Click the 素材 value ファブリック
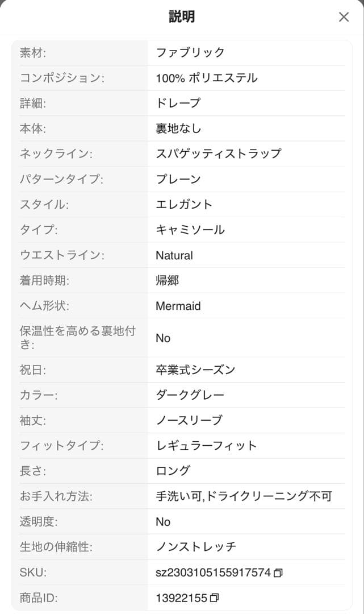This screenshot has height=614, width=364. pyautogui.click(x=190, y=52)
